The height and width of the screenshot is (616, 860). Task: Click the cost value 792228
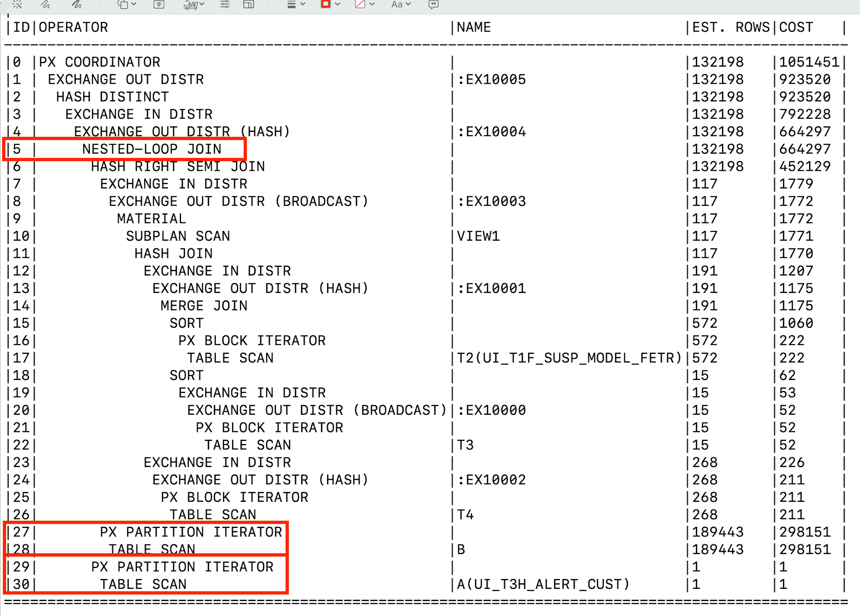(805, 114)
